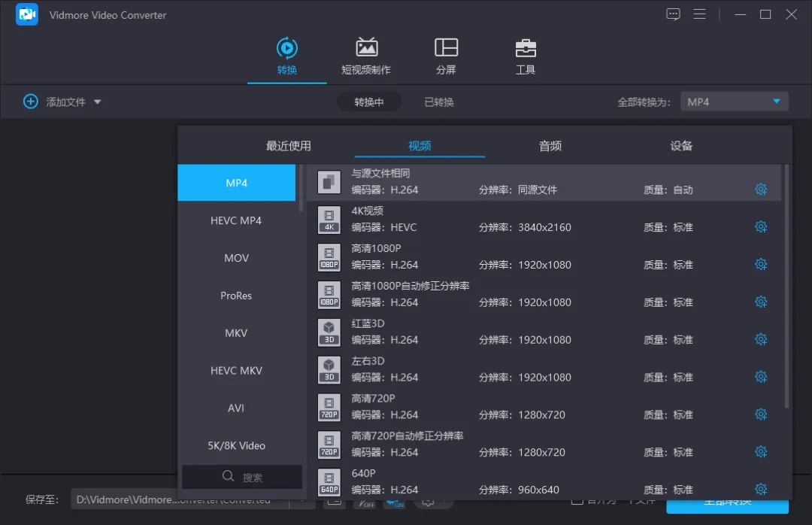The width and height of the screenshot is (812, 525).
Task: Choose the 高清1080P preset title
Action: click(376, 248)
